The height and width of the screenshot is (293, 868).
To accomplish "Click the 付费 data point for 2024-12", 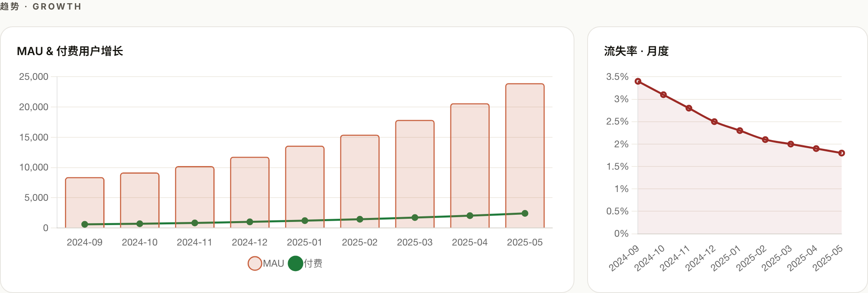I will 250,222.
